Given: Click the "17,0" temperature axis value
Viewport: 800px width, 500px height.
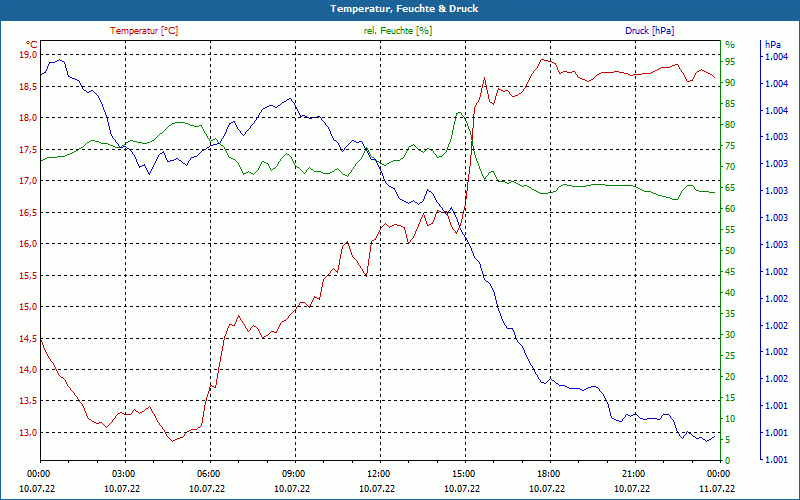Looking at the screenshot, I should [28, 181].
